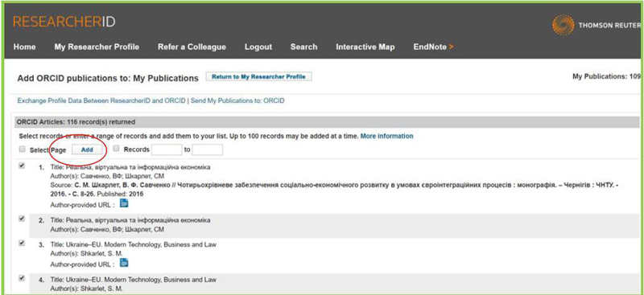644x295 pixels.
Task: Uncheck the checkbox for record 1
Action: tap(23, 166)
